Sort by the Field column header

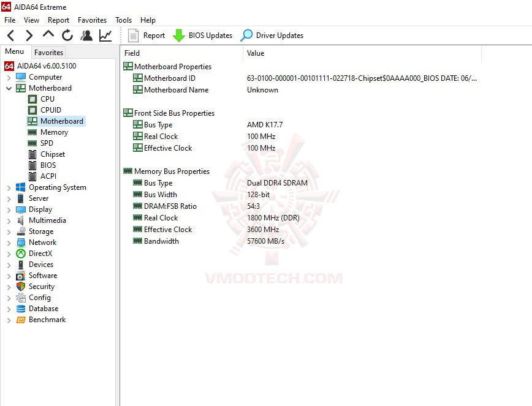[181, 53]
